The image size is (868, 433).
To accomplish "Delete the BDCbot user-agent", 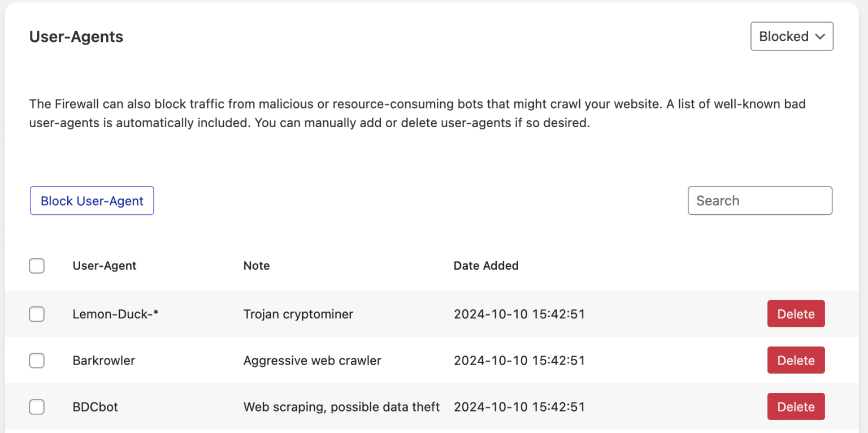I will pos(796,406).
